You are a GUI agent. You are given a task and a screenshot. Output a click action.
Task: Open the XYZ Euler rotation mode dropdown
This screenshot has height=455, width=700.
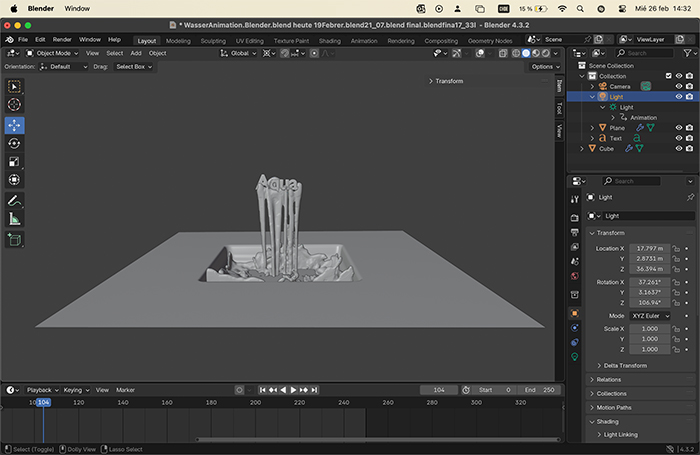(650, 316)
